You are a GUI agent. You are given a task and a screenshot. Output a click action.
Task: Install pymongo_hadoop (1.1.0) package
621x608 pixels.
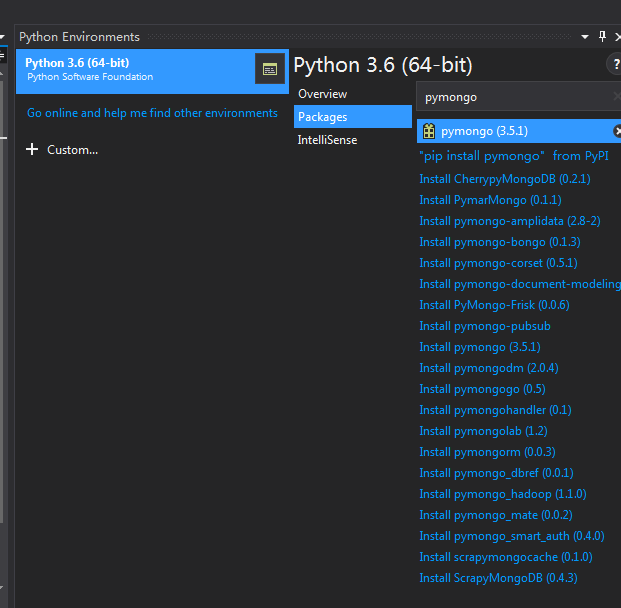click(502, 494)
